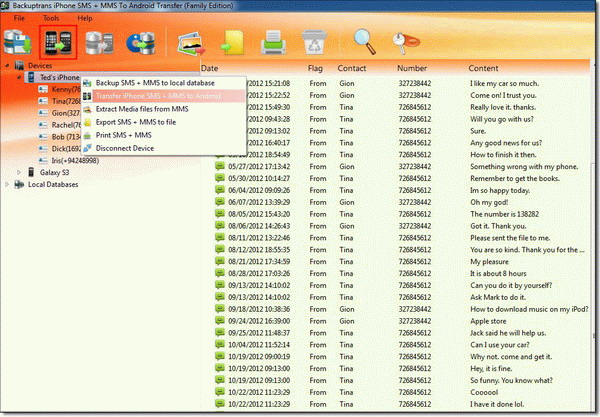Click message icon for 06/07/2012 13:39:29 row

tap(219, 202)
